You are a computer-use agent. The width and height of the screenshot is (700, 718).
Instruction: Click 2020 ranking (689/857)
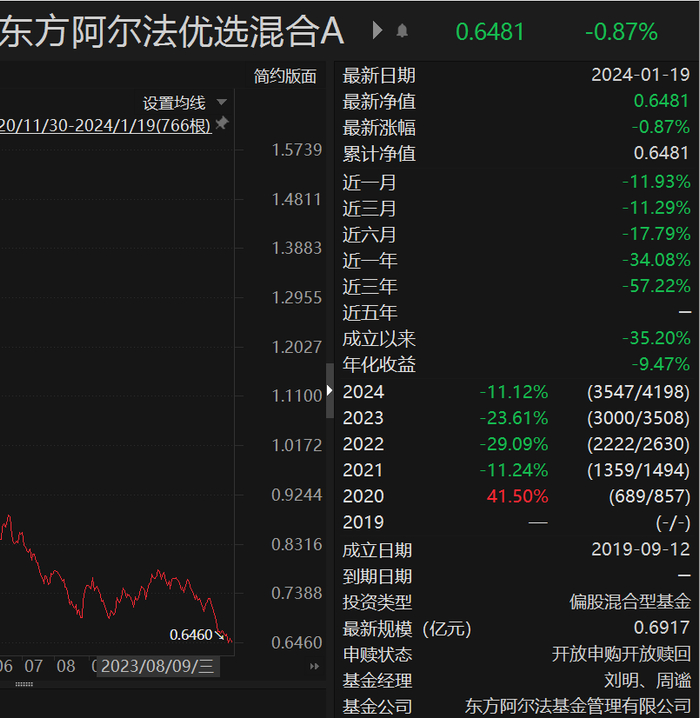click(649, 496)
